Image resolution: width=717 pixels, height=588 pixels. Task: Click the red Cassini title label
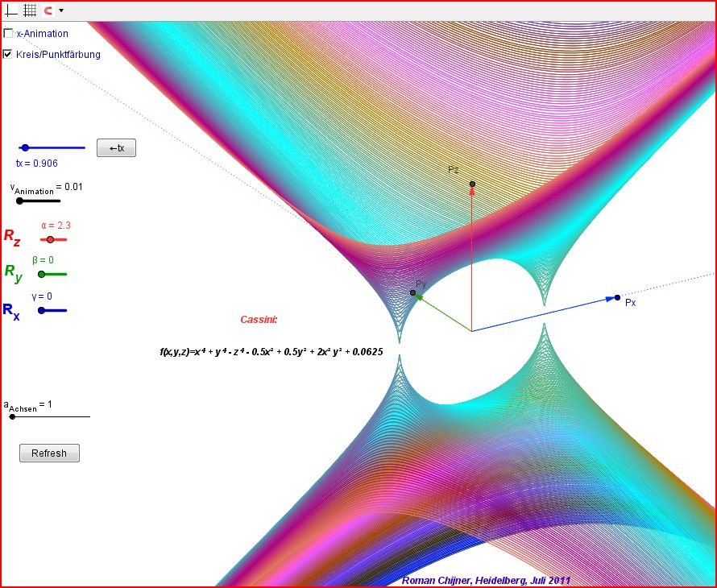pos(259,320)
